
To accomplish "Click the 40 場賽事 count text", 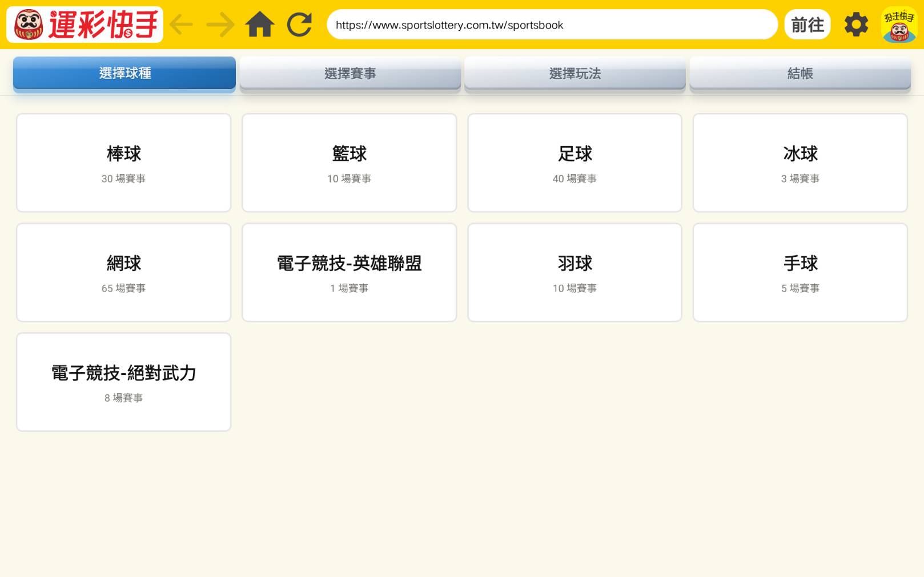I will [575, 179].
